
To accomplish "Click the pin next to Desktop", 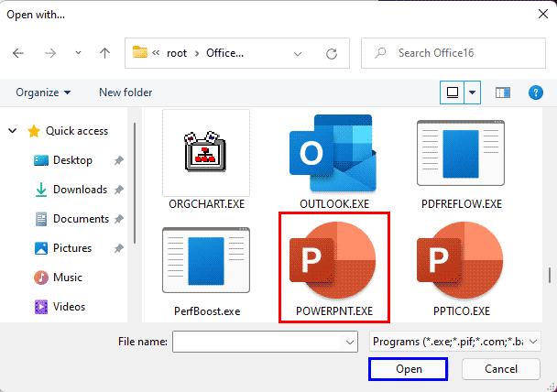I will coord(119,160).
